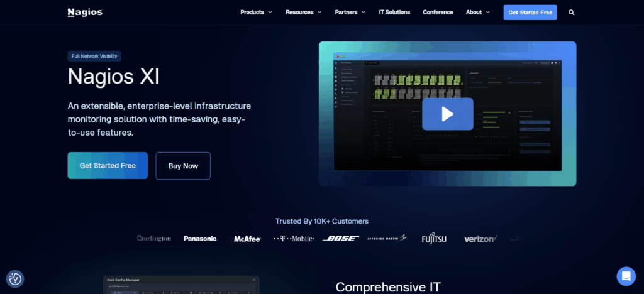This screenshot has width=644, height=294.
Task: Open the IT Solutions menu item
Action: [x=394, y=12]
